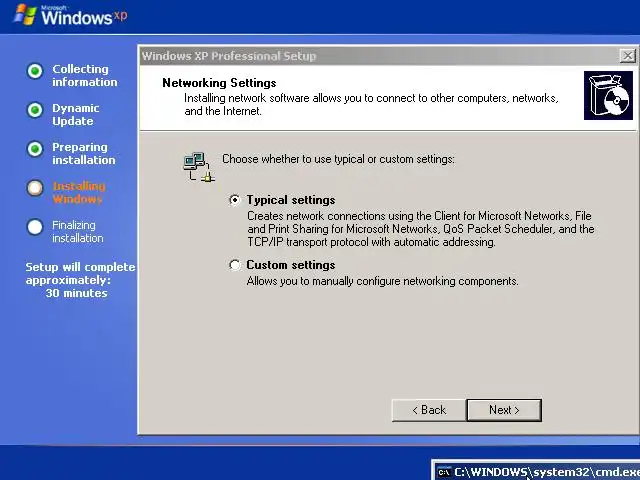
Task: Go back with the Back button
Action: point(429,410)
